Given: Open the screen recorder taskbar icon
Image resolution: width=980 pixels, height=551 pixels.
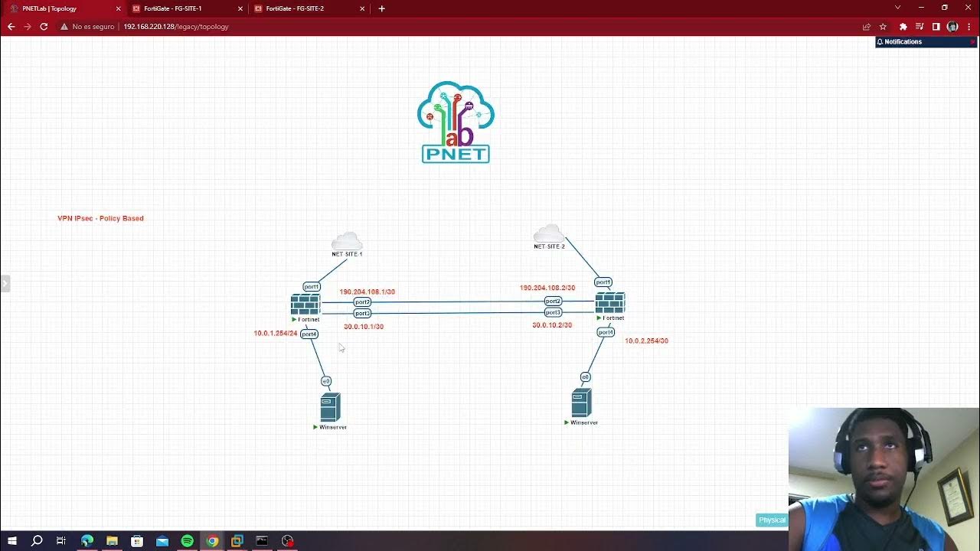Looking at the screenshot, I should [288, 541].
